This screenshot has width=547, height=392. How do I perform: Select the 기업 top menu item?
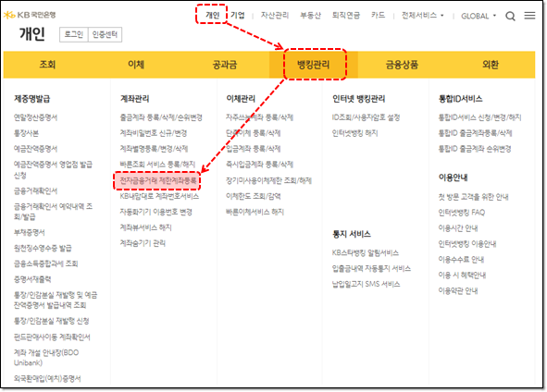238,15
